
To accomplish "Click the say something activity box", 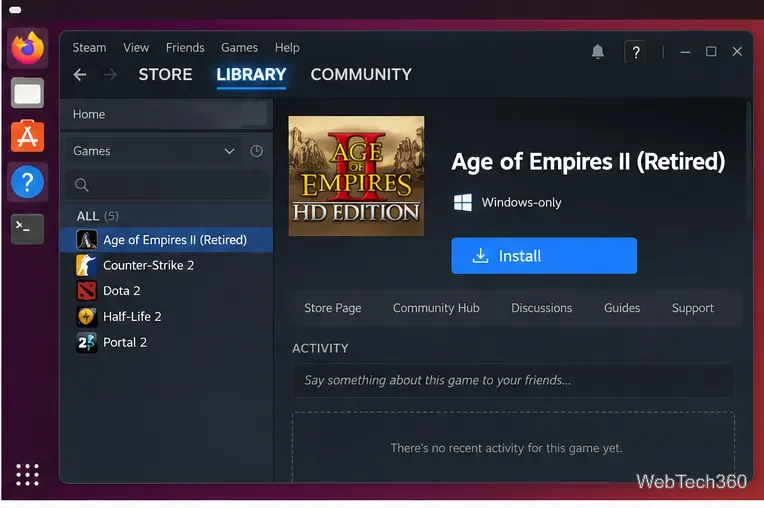I will click(513, 380).
